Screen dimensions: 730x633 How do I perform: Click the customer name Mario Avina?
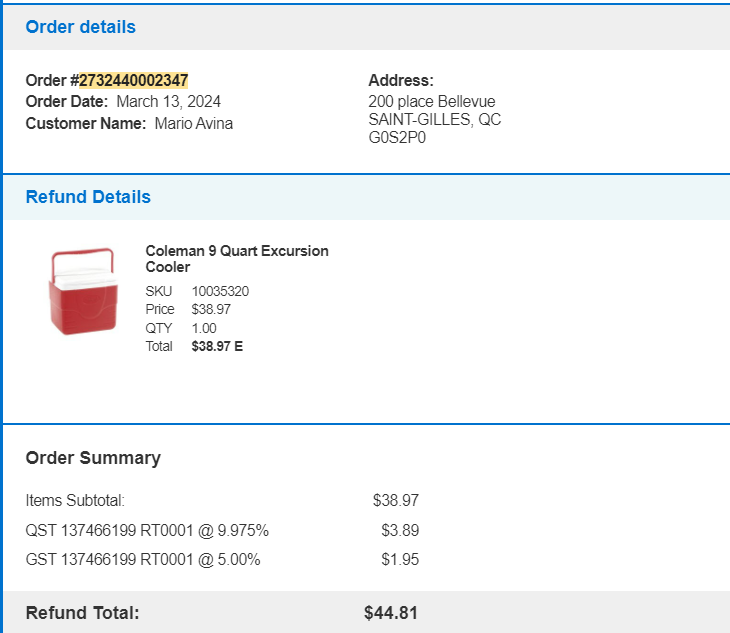[194, 123]
